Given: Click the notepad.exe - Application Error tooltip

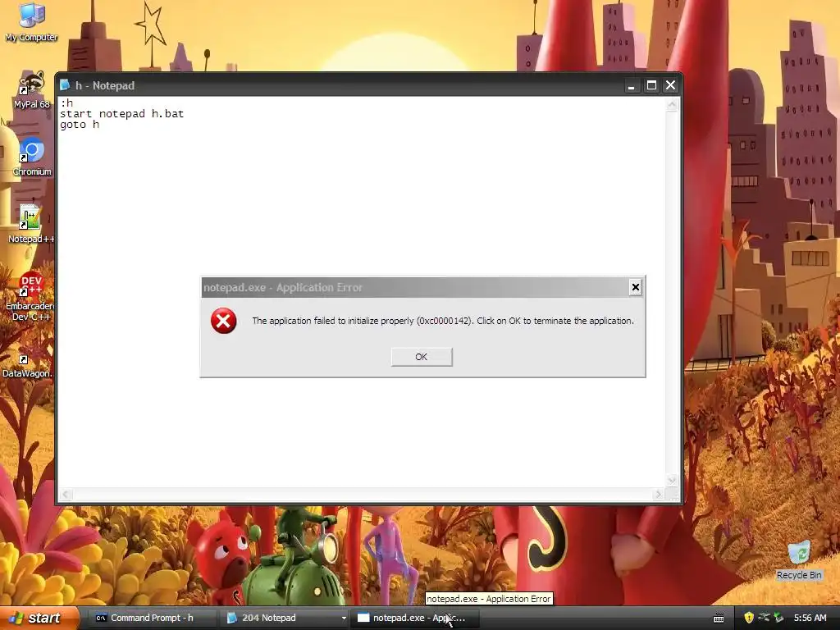Looking at the screenshot, I should point(489,599).
